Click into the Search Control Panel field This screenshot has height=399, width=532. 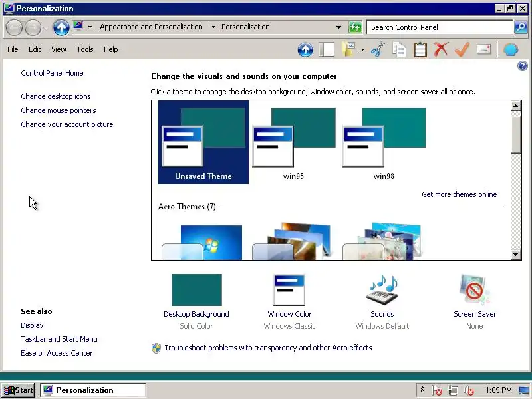tap(440, 27)
